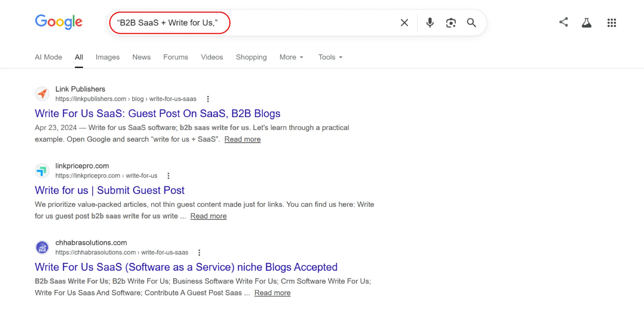This screenshot has height=309, width=644.
Task: Open the Google apps grid
Action: click(611, 23)
